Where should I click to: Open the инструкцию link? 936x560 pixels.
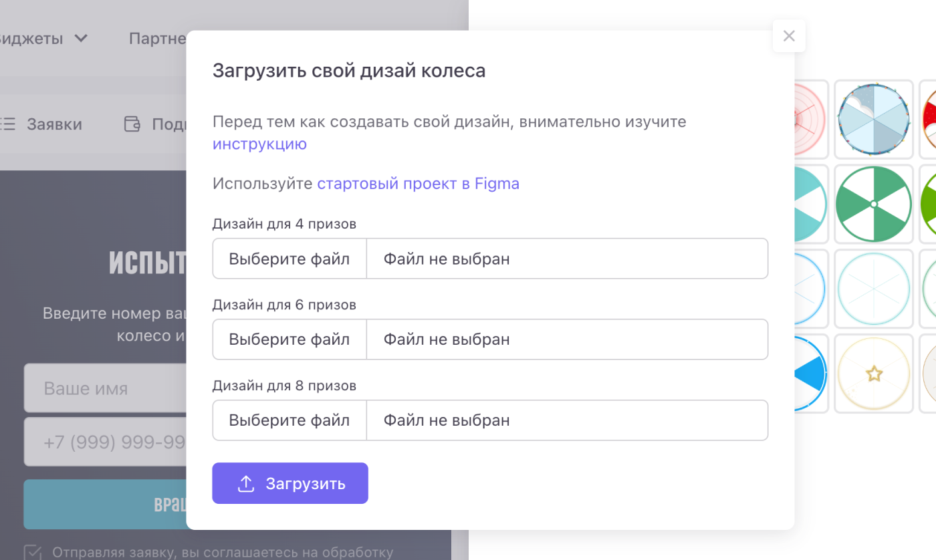259,144
